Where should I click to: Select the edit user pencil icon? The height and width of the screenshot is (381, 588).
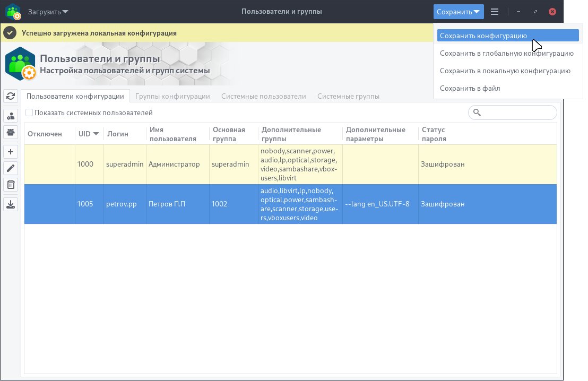pos(11,168)
